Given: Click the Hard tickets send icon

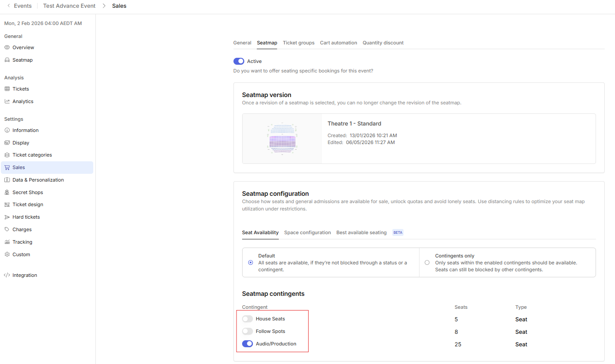Looking at the screenshot, I should tap(7, 217).
